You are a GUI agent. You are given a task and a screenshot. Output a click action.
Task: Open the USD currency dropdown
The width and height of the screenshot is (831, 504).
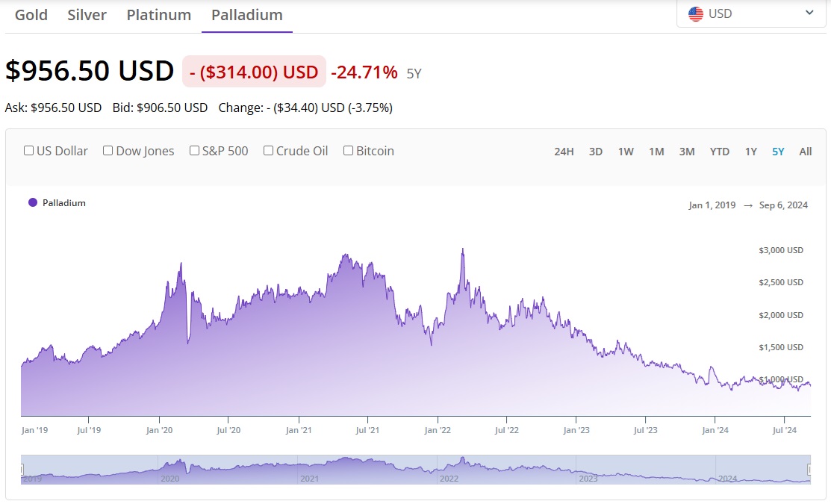(750, 13)
